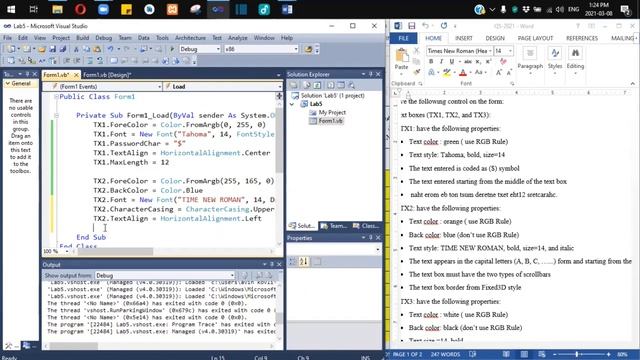This screenshot has width=640, height=360.
Task: Switch to the Class View panel tab
Action: (x=366, y=226)
